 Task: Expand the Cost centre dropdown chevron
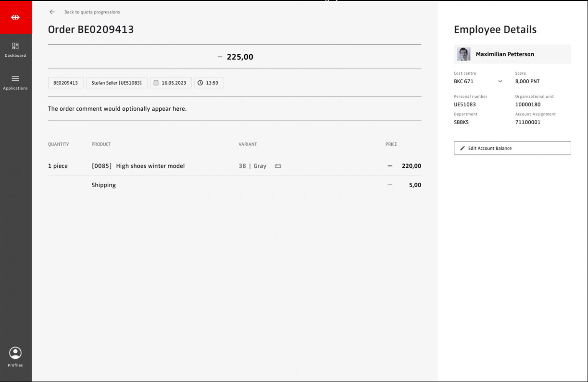[x=500, y=81]
